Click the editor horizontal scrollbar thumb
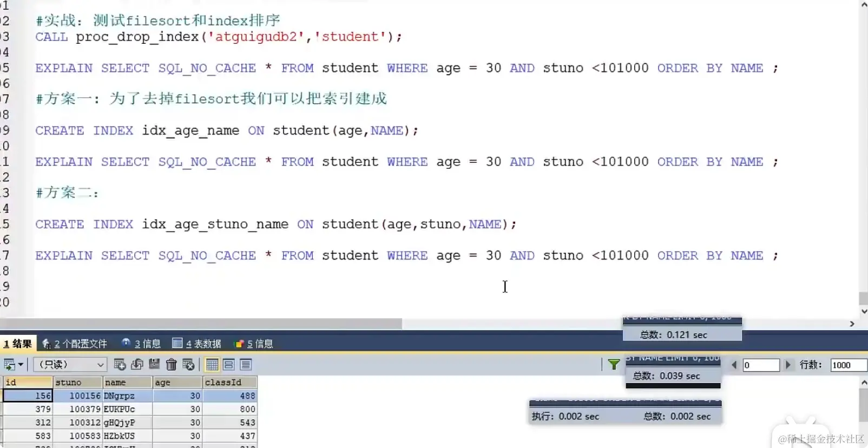The width and height of the screenshot is (868, 448). point(201,324)
